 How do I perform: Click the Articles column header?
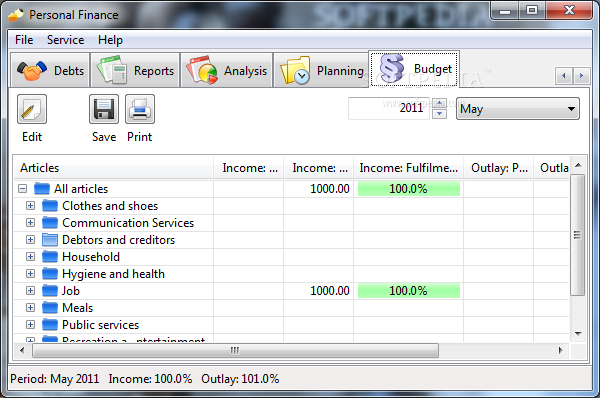(x=113, y=168)
